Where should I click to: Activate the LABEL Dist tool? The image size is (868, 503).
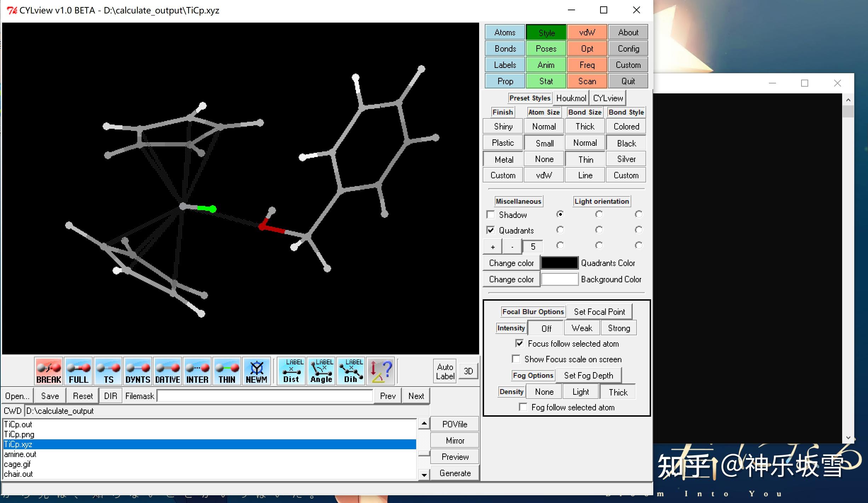tap(291, 371)
